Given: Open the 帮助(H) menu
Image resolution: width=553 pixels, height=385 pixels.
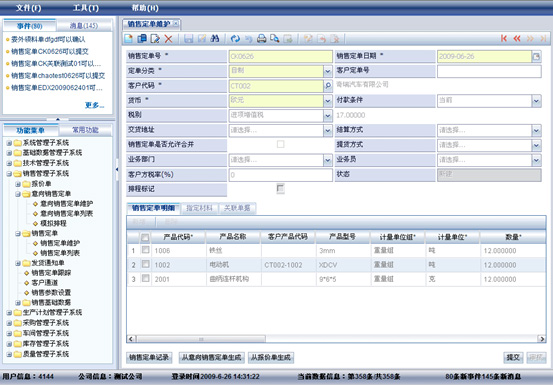Looking at the screenshot, I should click(x=145, y=8).
